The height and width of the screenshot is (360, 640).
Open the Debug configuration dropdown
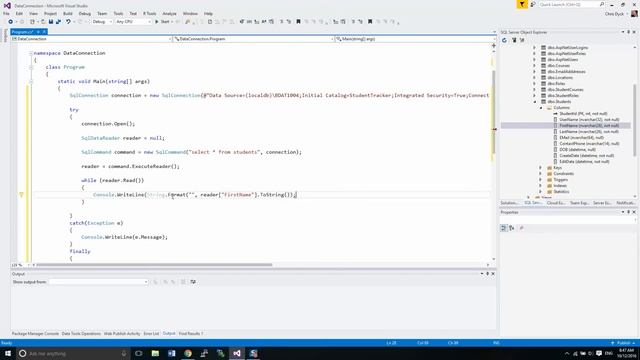102,22
